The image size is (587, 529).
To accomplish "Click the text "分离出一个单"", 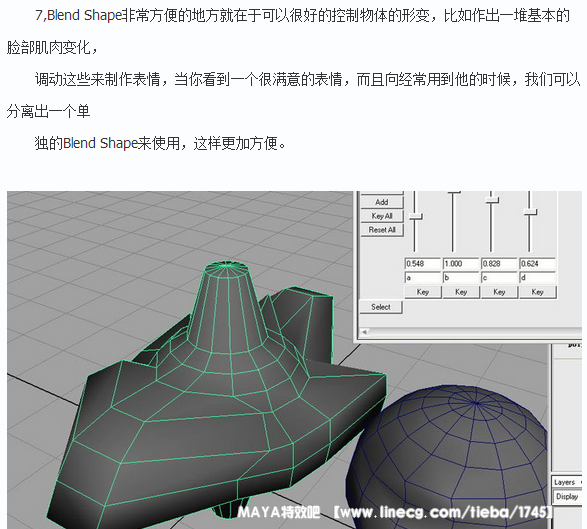I will click(48, 112).
